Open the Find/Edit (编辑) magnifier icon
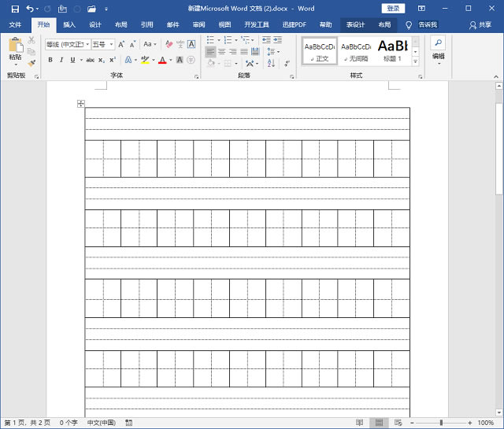Viewport: 504px width, 429px height. click(438, 42)
